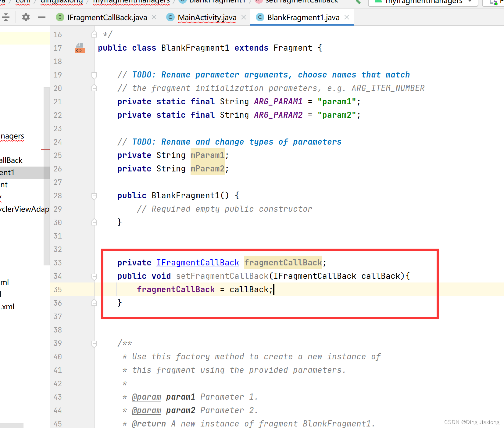
Task: Click the highlighted fragmentCallBack field on line 33
Action: (x=283, y=263)
